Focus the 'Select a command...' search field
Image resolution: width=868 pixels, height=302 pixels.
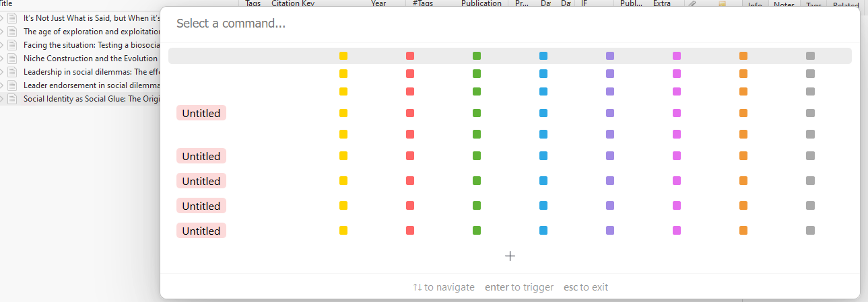click(x=510, y=24)
